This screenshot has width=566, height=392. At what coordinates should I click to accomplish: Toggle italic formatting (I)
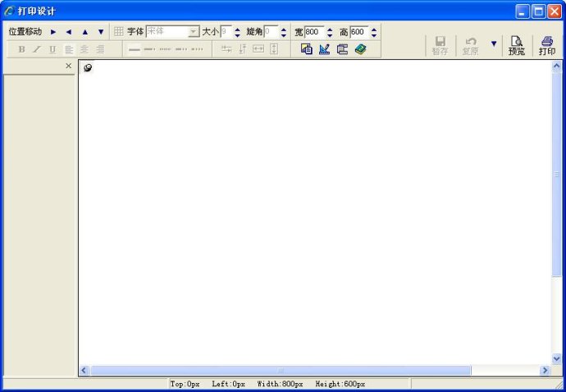click(x=37, y=49)
